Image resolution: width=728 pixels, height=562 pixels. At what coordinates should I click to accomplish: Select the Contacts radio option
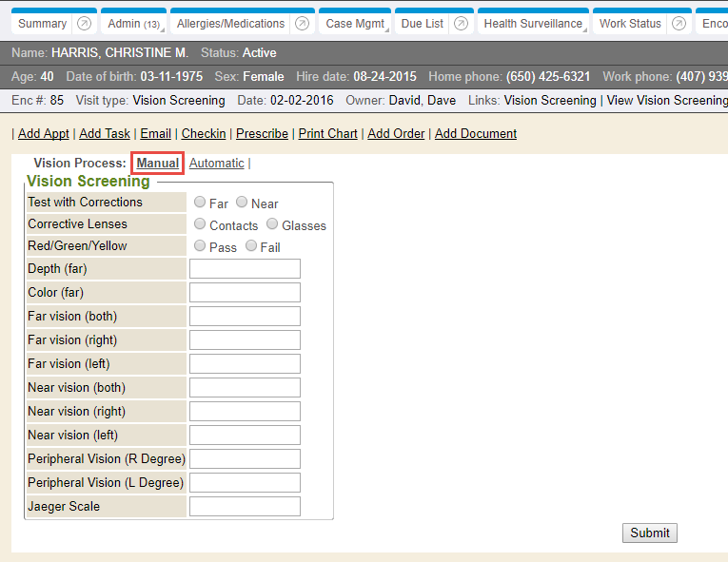200,224
